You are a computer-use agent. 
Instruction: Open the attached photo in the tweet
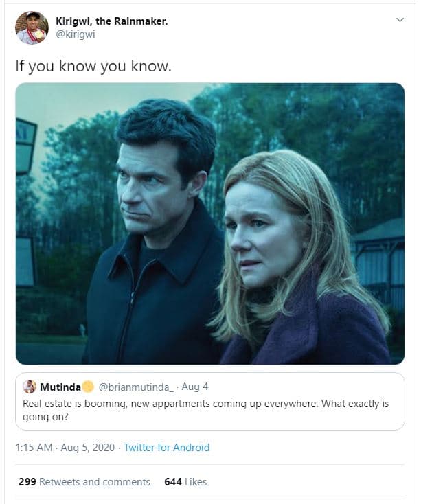tap(209, 223)
